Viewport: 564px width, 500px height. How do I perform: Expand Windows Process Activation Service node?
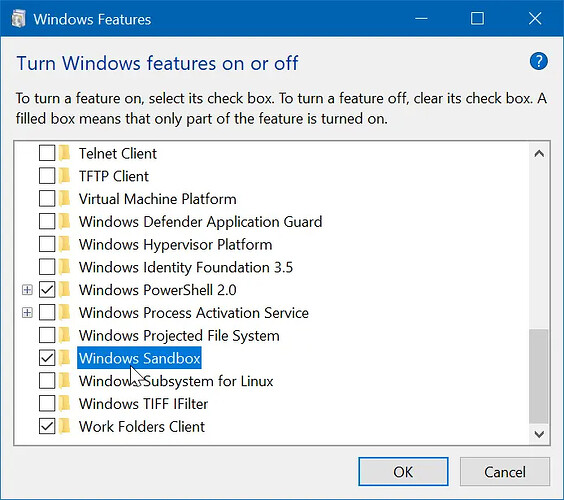tap(27, 313)
